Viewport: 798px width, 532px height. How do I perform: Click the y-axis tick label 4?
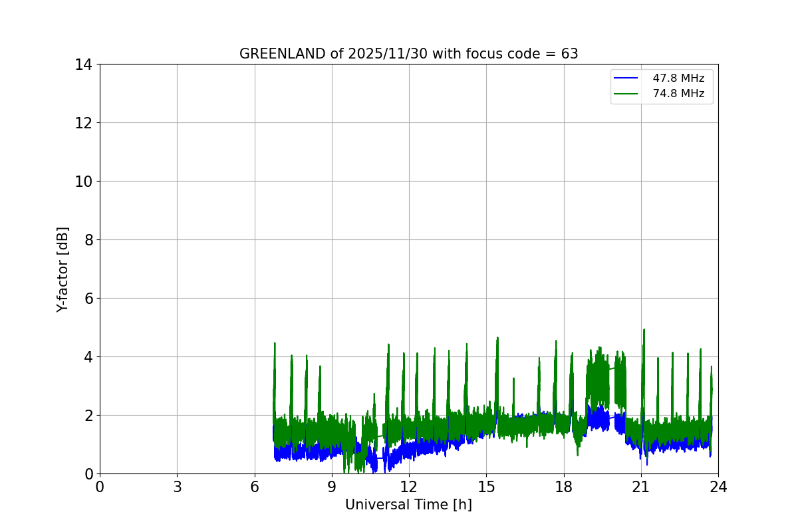point(89,357)
